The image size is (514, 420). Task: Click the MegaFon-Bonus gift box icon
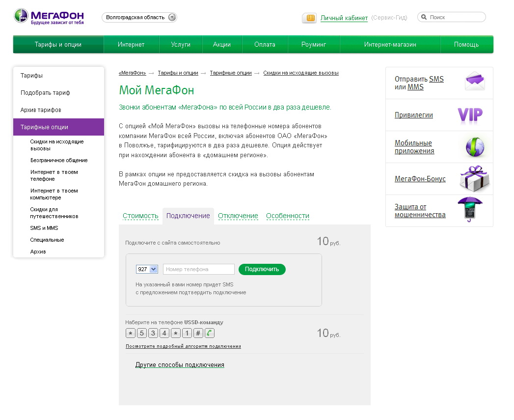coord(474,179)
